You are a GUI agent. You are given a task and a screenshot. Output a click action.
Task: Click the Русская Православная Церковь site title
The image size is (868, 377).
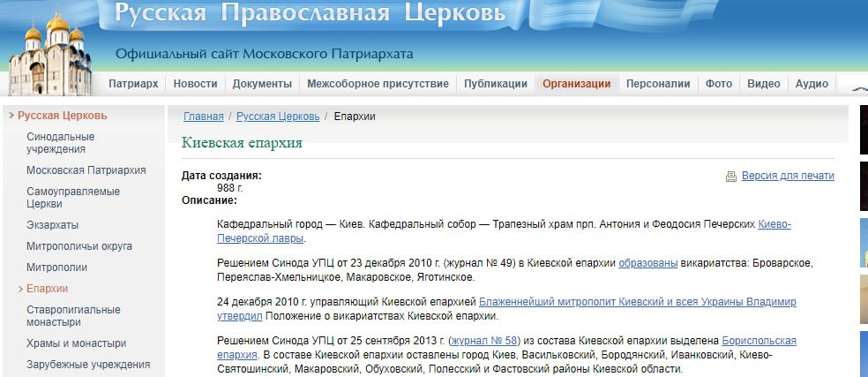(x=310, y=12)
